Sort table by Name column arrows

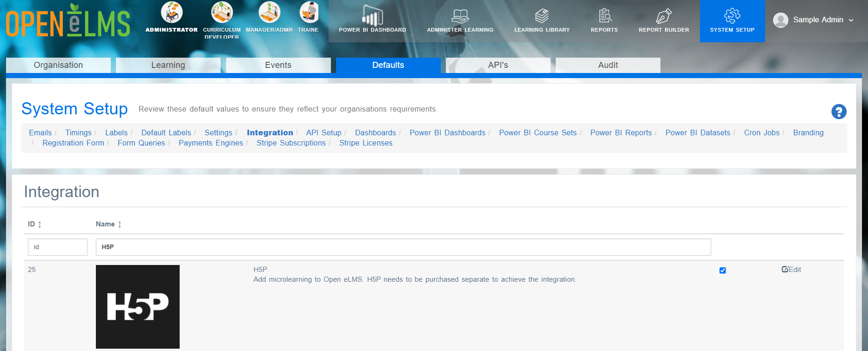[120, 225]
